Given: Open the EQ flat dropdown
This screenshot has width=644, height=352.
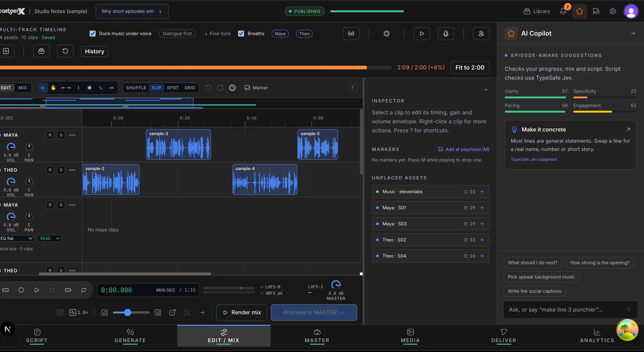Looking at the screenshot, I should (x=17, y=238).
